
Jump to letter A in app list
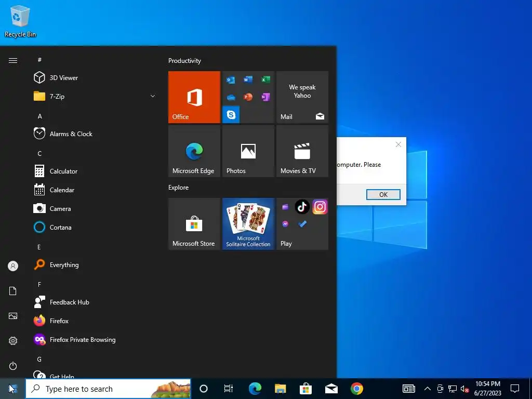(x=39, y=116)
